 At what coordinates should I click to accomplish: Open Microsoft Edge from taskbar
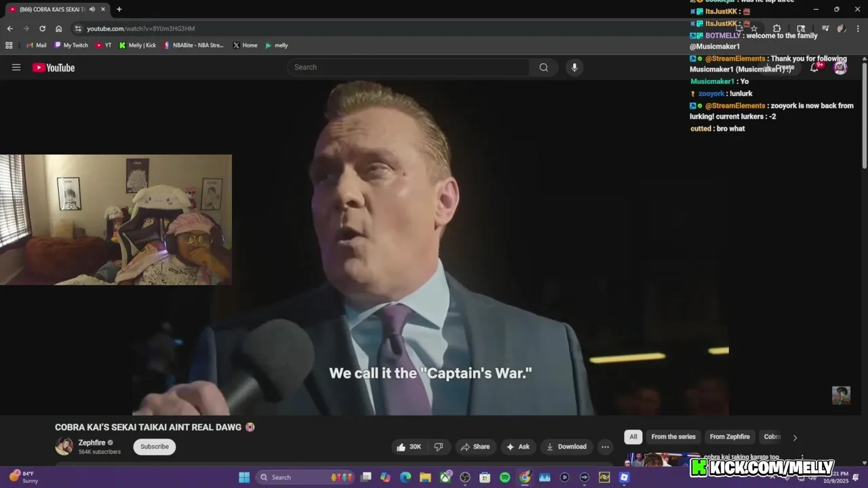point(406,477)
